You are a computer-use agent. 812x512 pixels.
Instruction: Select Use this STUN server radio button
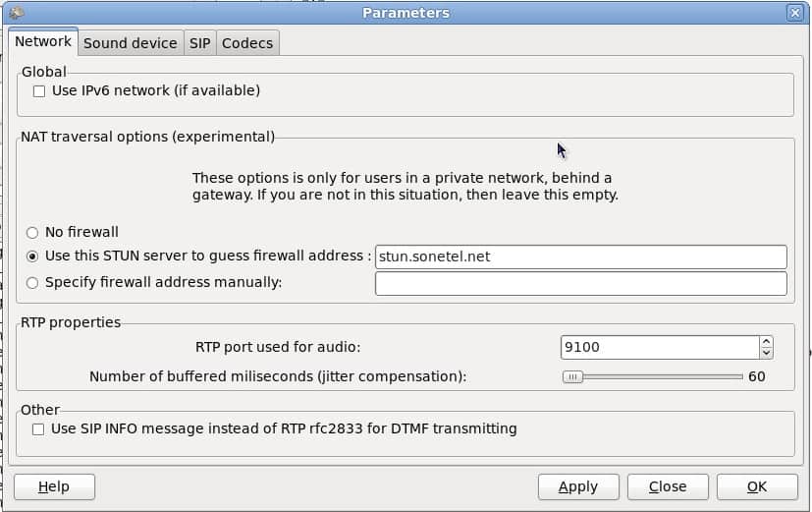[32, 256]
